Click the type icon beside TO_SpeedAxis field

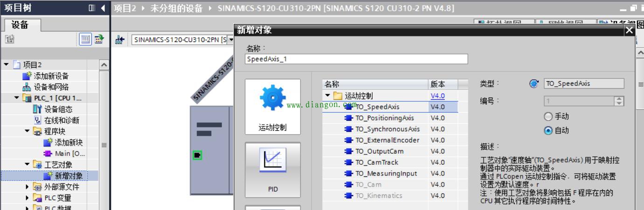(x=533, y=84)
